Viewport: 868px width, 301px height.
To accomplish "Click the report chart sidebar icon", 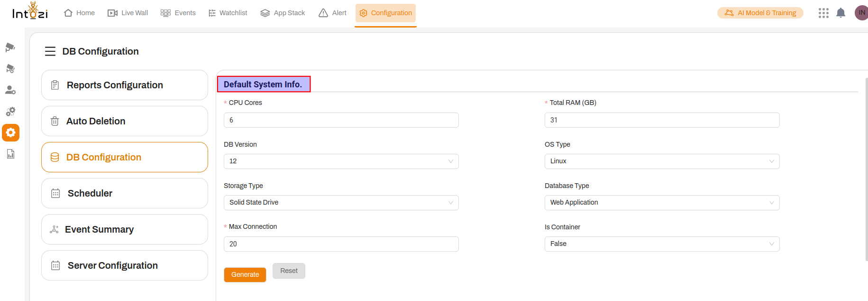I will (x=10, y=154).
